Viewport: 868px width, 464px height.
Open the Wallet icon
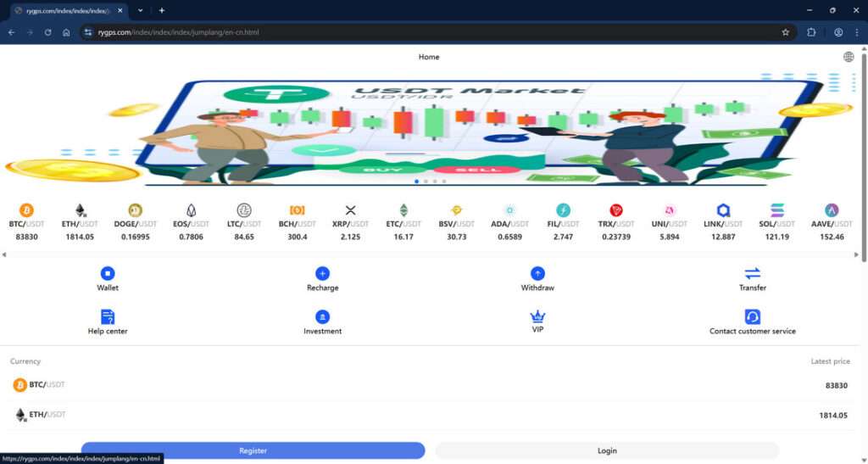(x=108, y=273)
